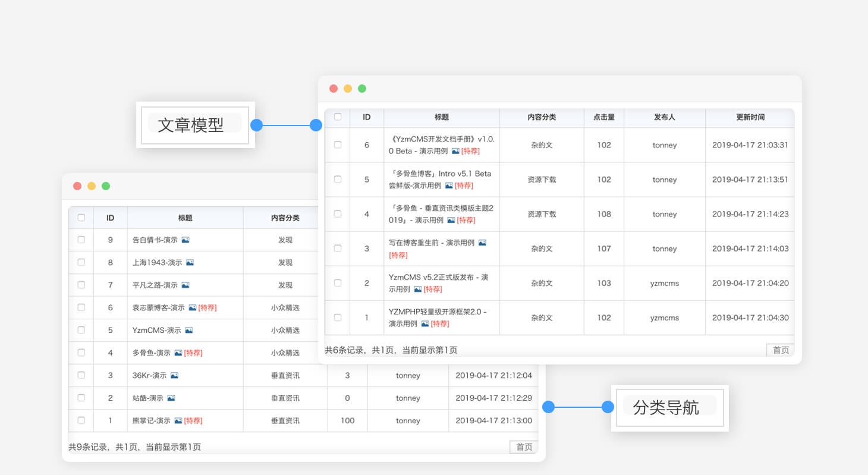Click yellow minimize dot of front window
Viewport: 868px width, 475px height.
pyautogui.click(x=348, y=89)
